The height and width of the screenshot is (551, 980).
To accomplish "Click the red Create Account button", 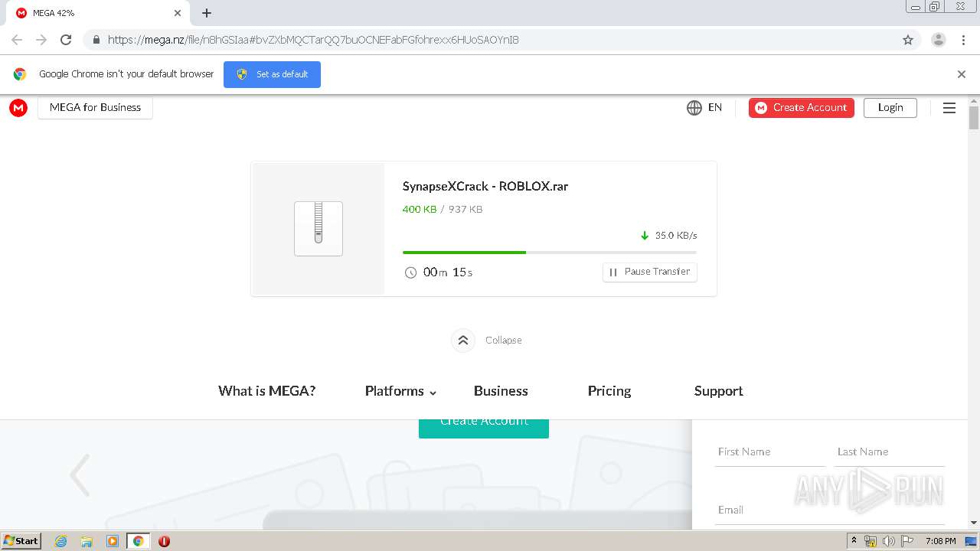I will (802, 108).
